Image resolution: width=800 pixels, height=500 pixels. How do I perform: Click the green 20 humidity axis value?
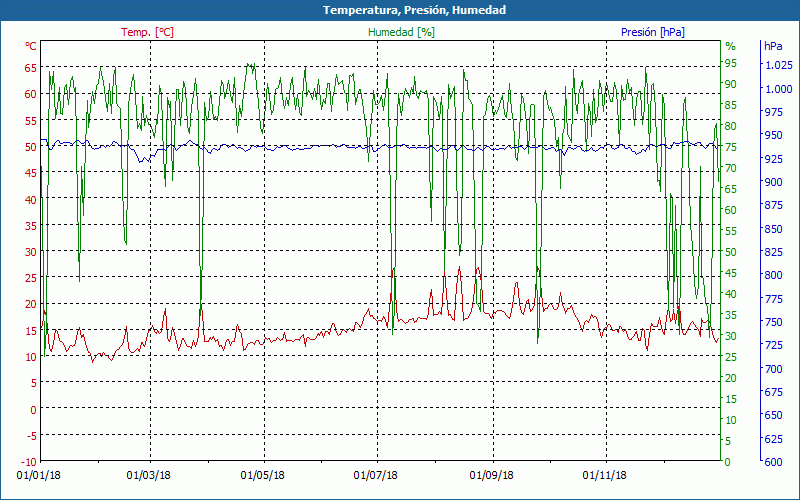pyautogui.click(x=731, y=378)
